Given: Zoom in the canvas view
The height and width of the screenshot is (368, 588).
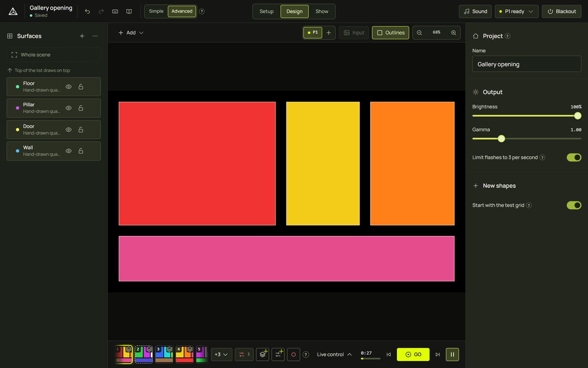Looking at the screenshot, I should 454,32.
